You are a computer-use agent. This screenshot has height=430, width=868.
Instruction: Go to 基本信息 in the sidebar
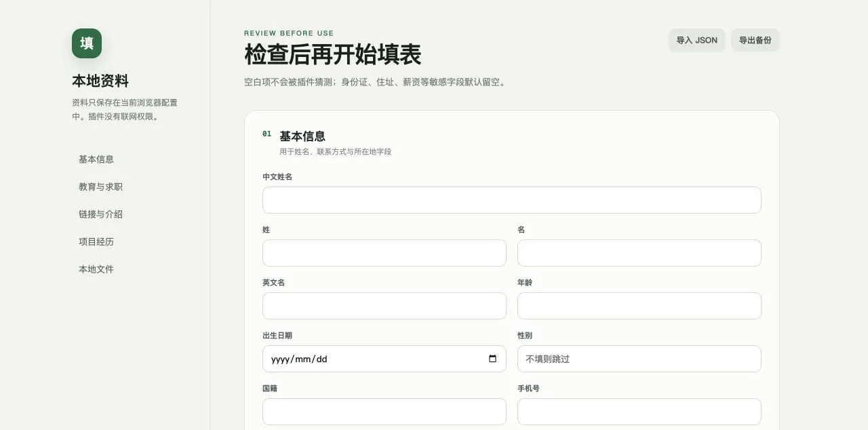(96, 159)
